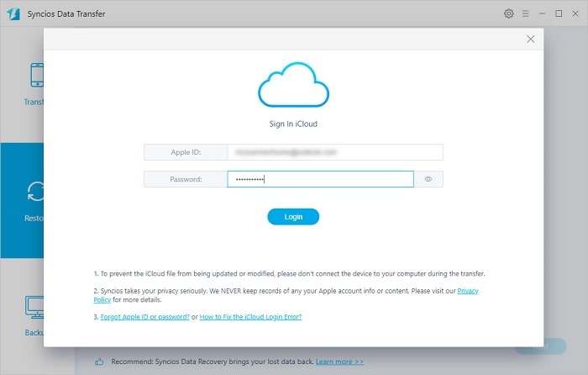
Task: Click the Apple ID input field
Action: click(x=334, y=152)
